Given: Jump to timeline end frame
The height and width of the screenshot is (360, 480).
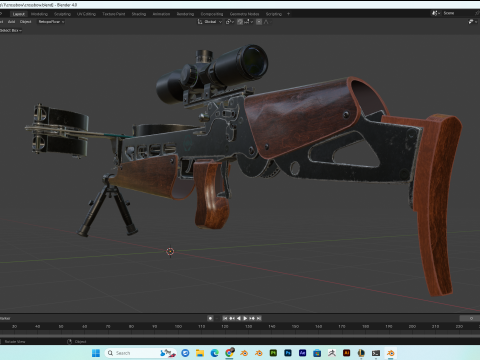Looking at the screenshot, I should pyautogui.click(x=259, y=318).
